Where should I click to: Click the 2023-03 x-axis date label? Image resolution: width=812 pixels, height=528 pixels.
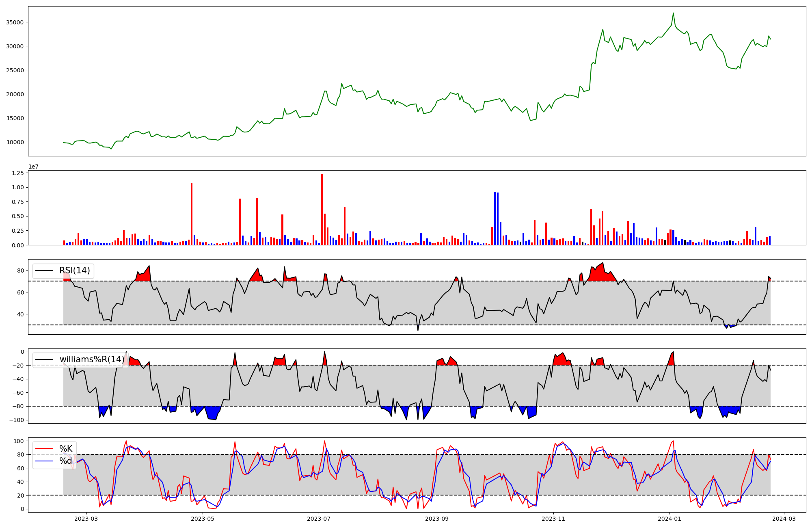point(86,519)
